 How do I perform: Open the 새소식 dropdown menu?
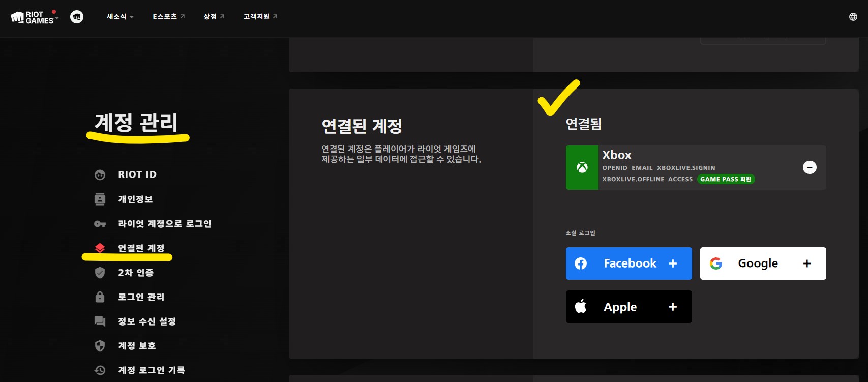tap(120, 17)
